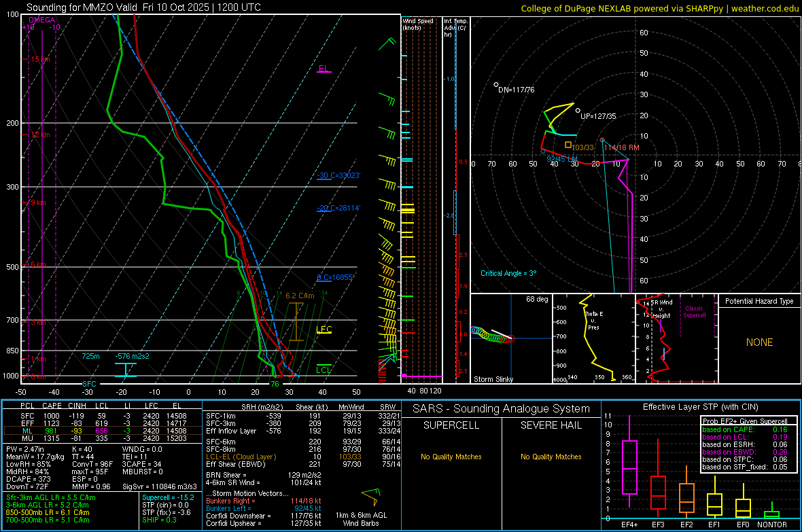Click the Effective Layer STP (with CIN) title
Viewport: 802px width, 532px height.
point(700,407)
